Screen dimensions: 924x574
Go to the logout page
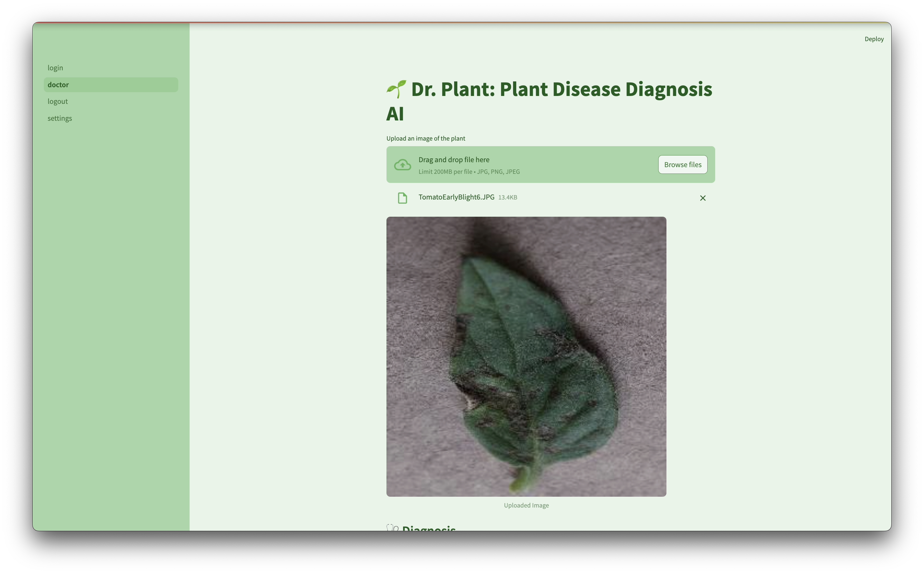(x=58, y=101)
